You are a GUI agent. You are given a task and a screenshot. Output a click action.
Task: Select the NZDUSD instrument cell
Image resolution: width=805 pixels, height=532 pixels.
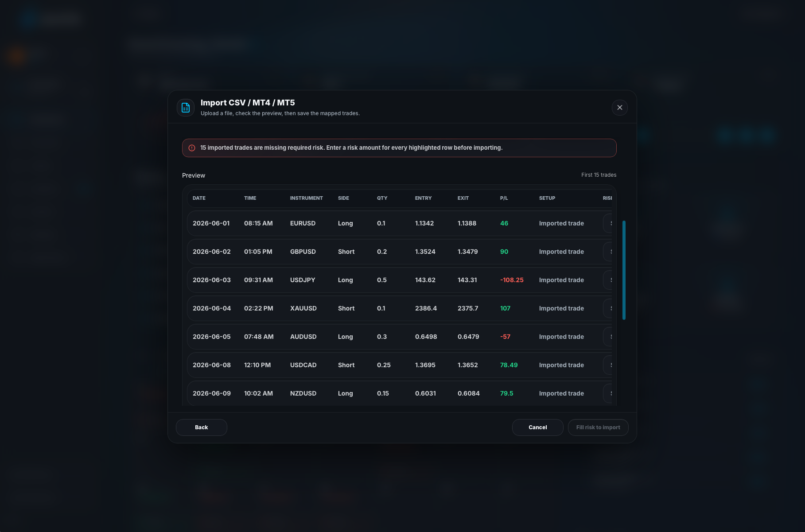click(x=303, y=393)
